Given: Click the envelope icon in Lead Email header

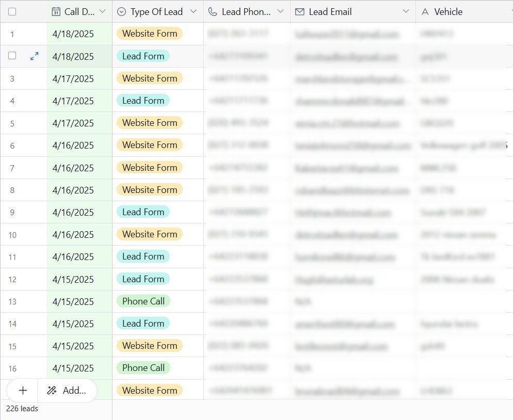Looking at the screenshot, I should pos(300,11).
